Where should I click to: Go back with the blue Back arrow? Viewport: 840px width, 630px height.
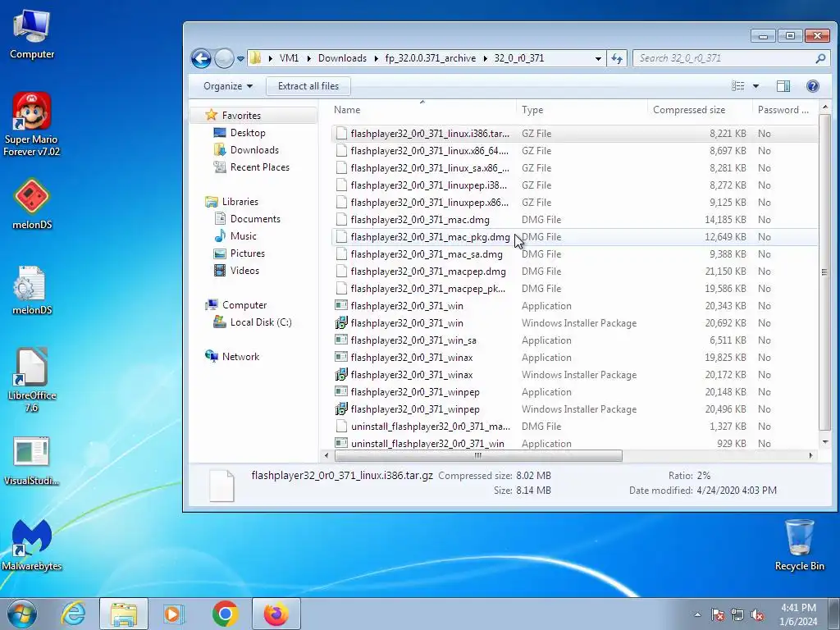click(x=202, y=58)
